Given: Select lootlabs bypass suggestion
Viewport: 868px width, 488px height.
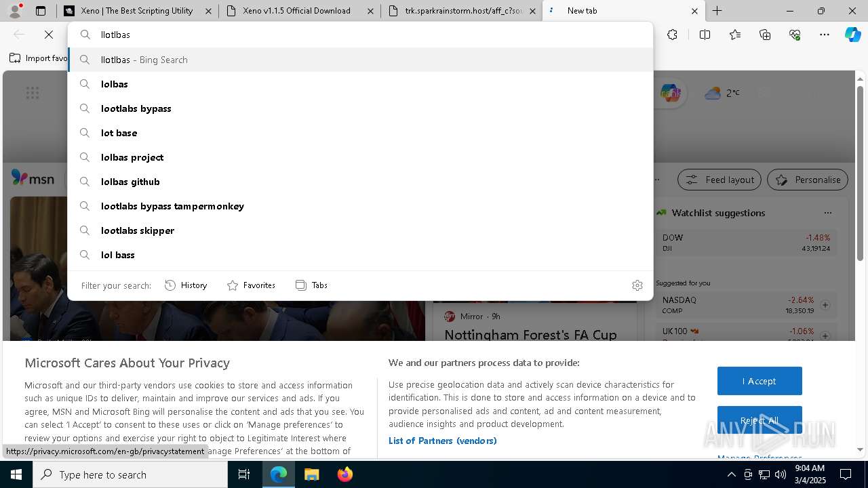Looking at the screenshot, I should 360,108.
